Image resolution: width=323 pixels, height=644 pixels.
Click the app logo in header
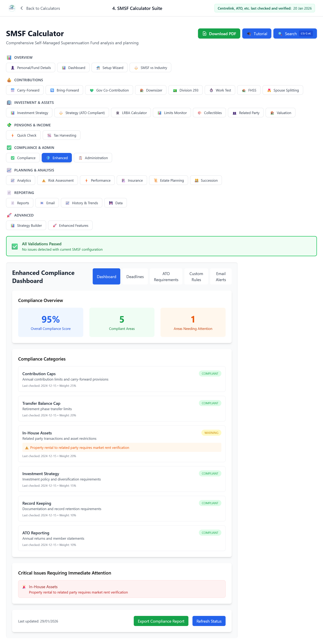pos(12,8)
